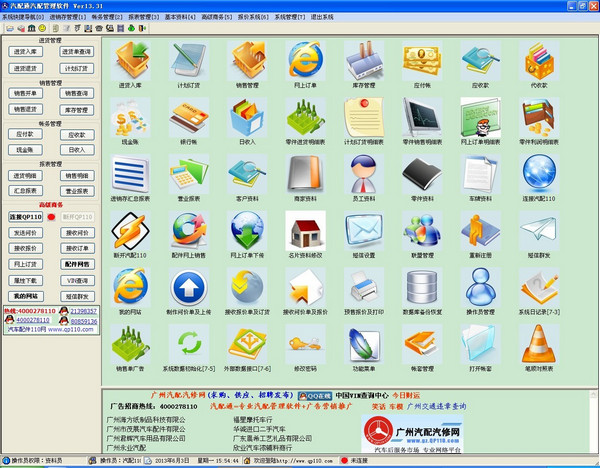Open 系统日记录[7-3] notebook pencil icon
Viewport: 600px width, 468px height.
point(539,287)
